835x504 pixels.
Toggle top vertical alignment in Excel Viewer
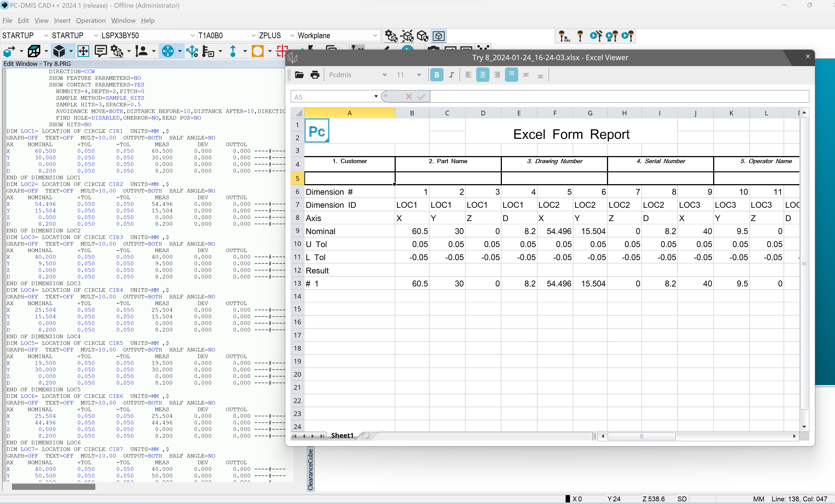pyautogui.click(x=511, y=75)
